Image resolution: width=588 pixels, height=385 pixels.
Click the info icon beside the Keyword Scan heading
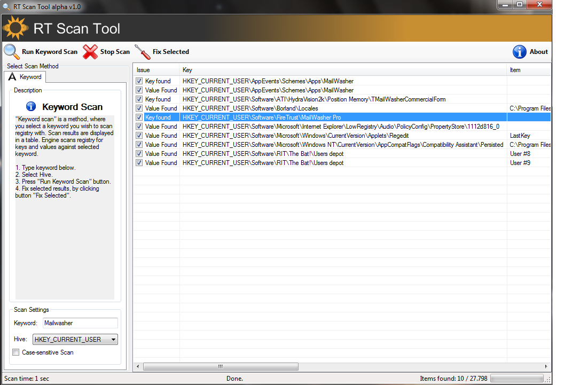coord(31,106)
